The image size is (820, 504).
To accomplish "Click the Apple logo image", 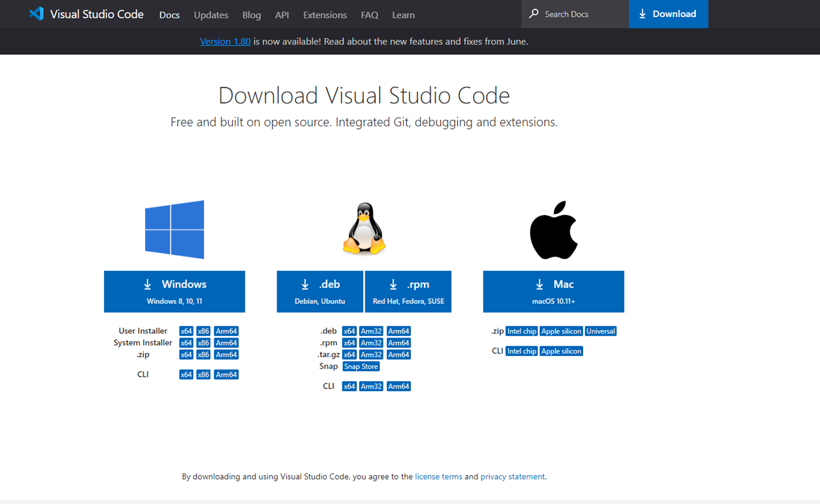I will [x=554, y=230].
